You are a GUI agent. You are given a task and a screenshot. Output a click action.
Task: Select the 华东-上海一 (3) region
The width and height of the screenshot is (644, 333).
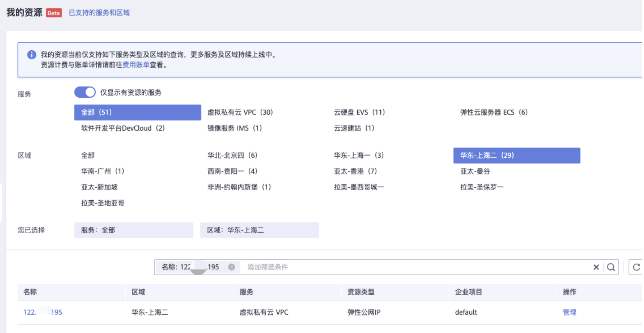pyautogui.click(x=359, y=155)
